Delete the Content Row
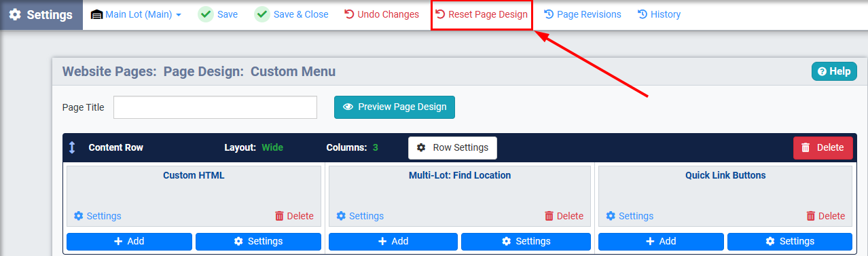The image size is (868, 256). click(822, 147)
